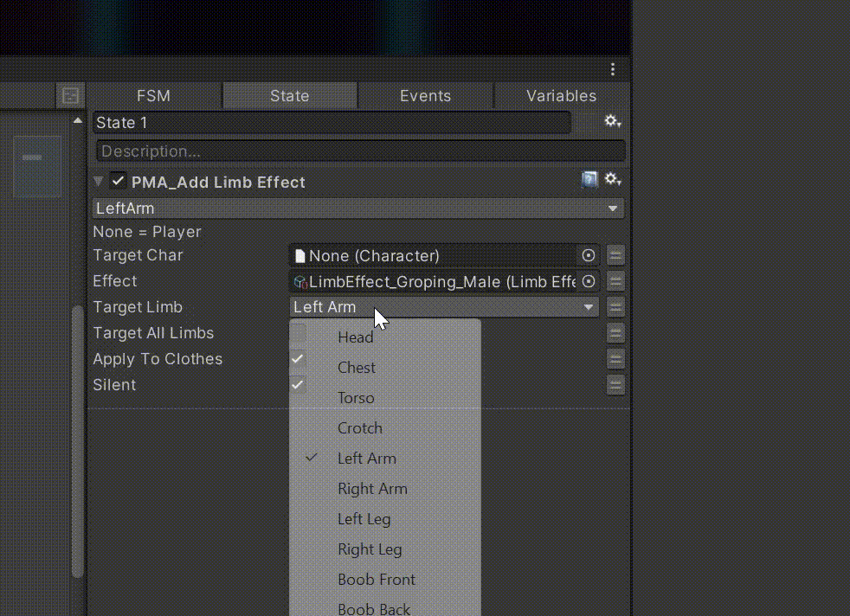Open the kebab options menu above the tabs
Viewport: 850px width, 616px height.
(613, 69)
